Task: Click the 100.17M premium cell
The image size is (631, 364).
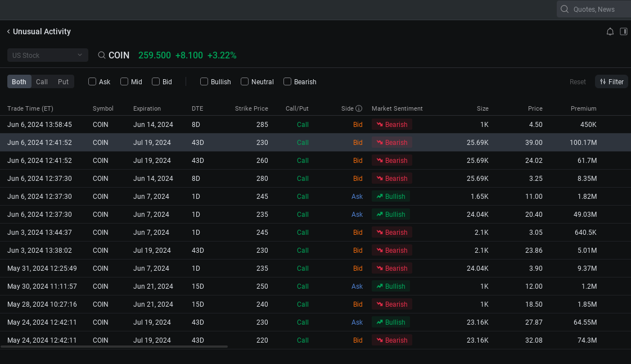Action: (x=583, y=143)
